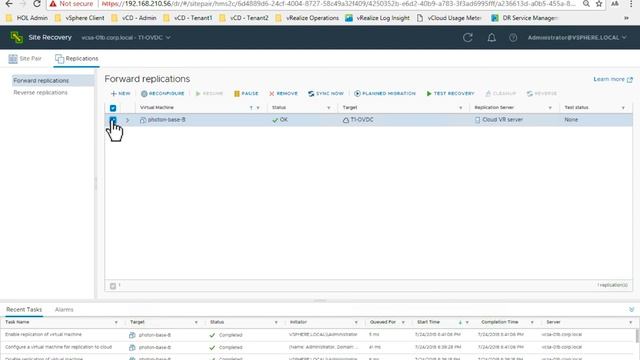This screenshot has width=640, height=360.
Task: Open the Virtual Machine column filter
Action: click(x=258, y=108)
